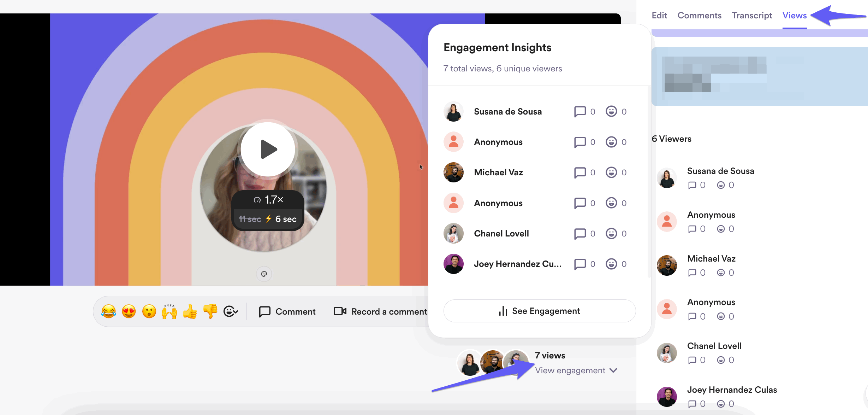Viewport: 868px width, 415px height.
Task: Click Michael Vaz avatar in Engagement Insights
Action: 453,173
